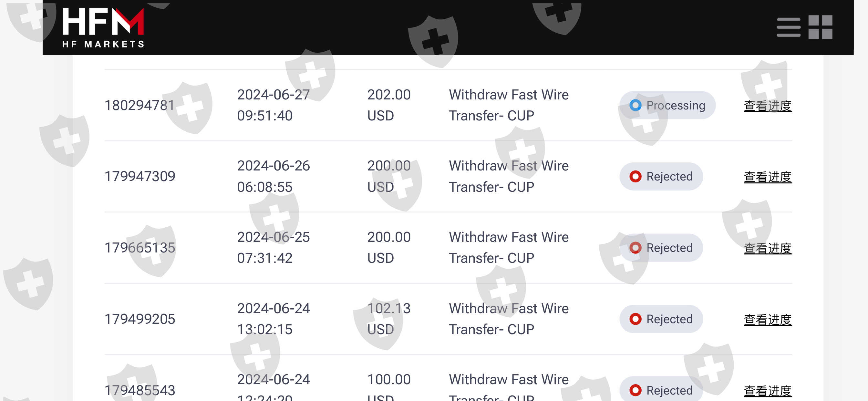View progress link for transaction 180294781
This screenshot has width=868, height=401.
[768, 106]
